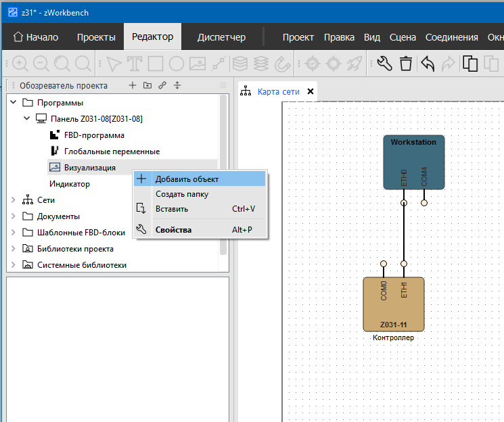This screenshot has height=422, width=504.
Task: Collapse the Программы tree node
Action: click(14, 103)
